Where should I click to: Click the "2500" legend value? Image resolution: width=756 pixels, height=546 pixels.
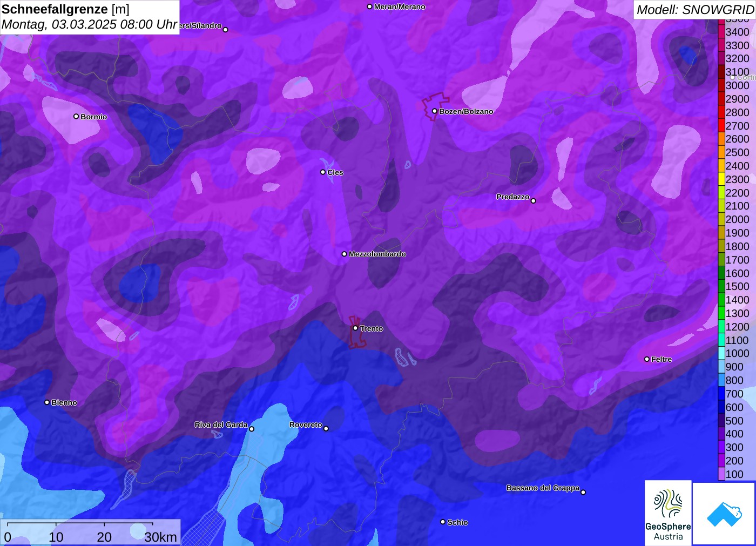(x=738, y=152)
